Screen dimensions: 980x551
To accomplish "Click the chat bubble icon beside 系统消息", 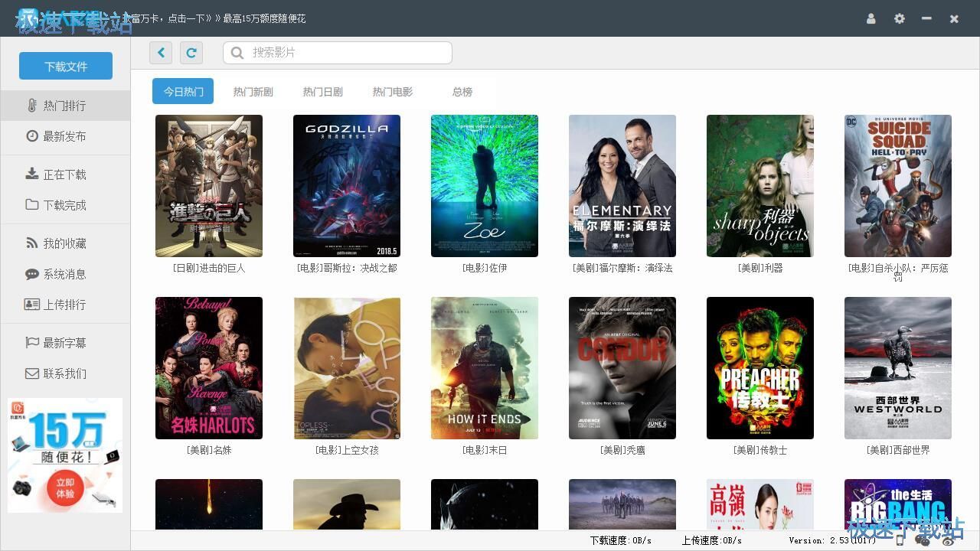I will 32,274.
